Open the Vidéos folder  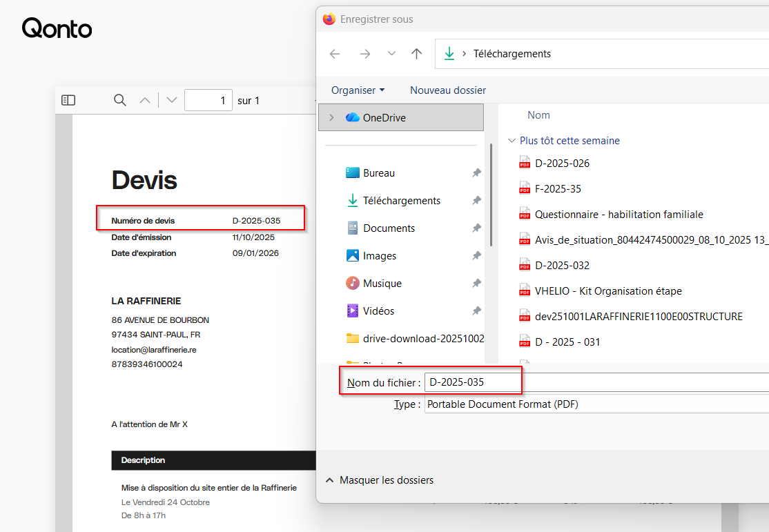[x=378, y=311]
